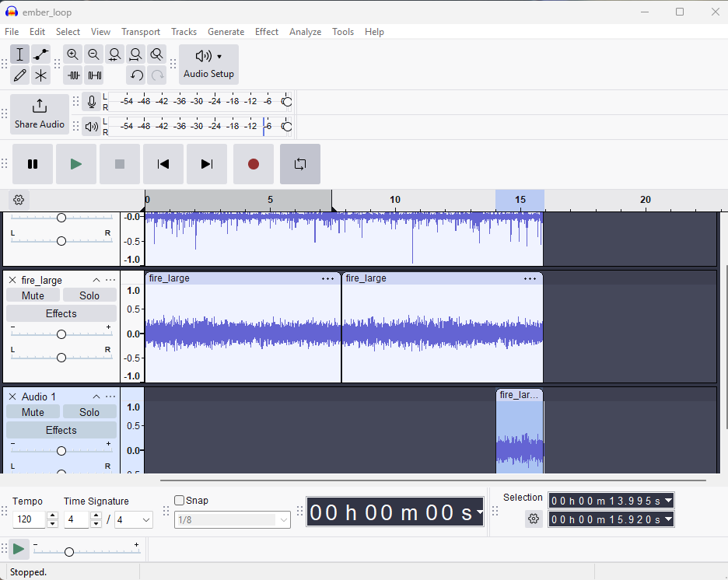The image size is (728, 580).
Task: Solo the Audio 1 track
Action: [89, 412]
